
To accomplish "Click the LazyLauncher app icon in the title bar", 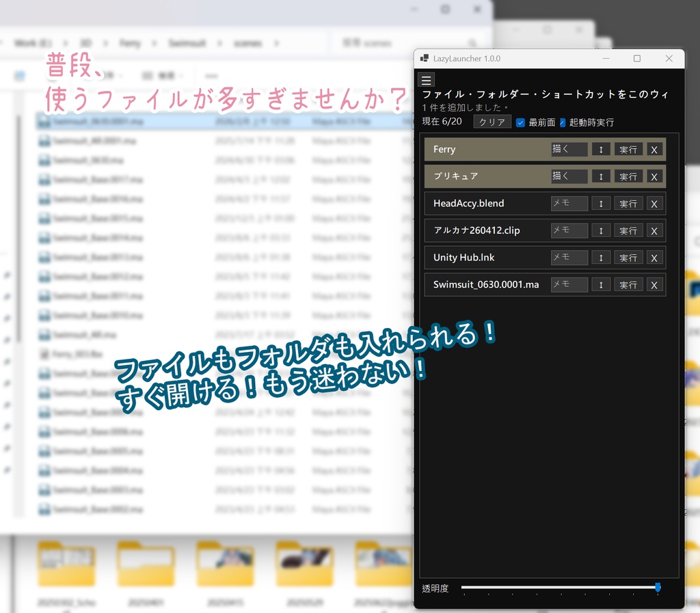I will click(426, 59).
